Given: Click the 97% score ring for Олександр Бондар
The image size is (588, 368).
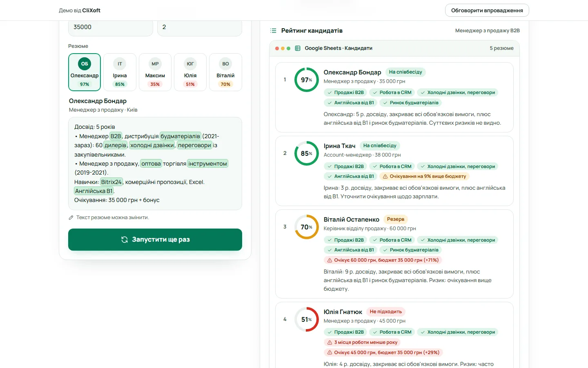Looking at the screenshot, I should 307,80.
